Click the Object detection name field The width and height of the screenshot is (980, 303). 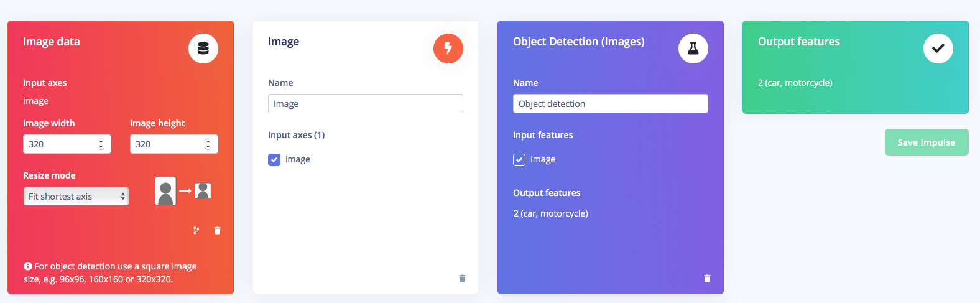611,104
